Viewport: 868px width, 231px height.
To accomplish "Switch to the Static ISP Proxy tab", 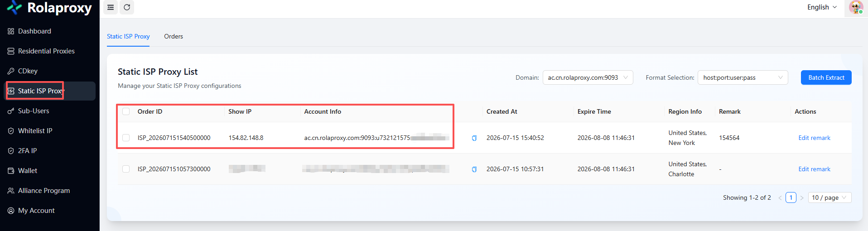I will tap(128, 36).
